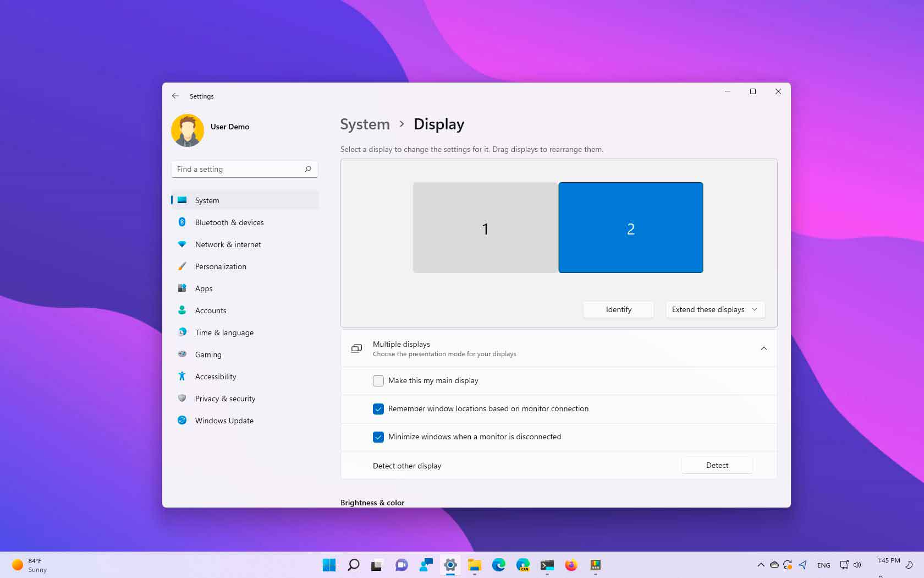
Task: Click the Detect button for other displays
Action: coord(717,465)
